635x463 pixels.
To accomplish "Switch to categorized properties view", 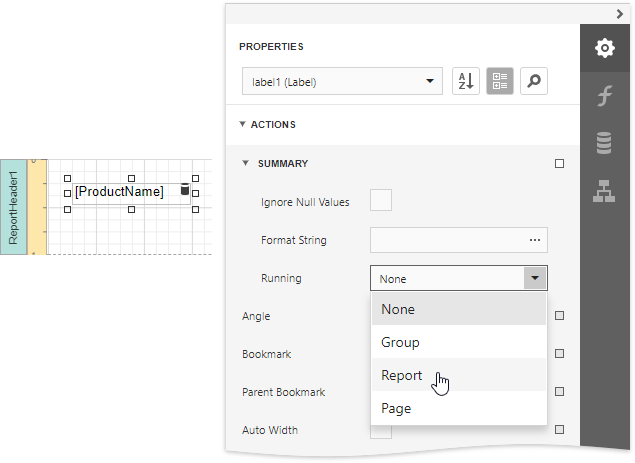I will [x=500, y=82].
